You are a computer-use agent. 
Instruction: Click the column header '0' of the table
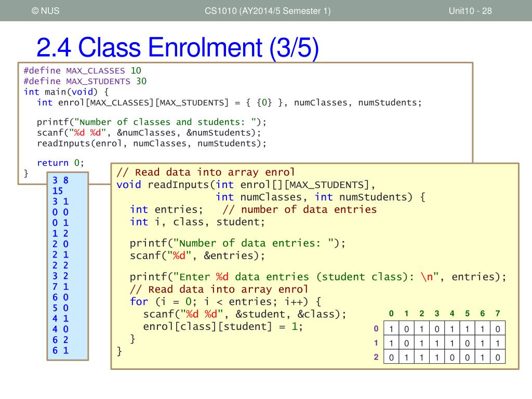click(391, 313)
